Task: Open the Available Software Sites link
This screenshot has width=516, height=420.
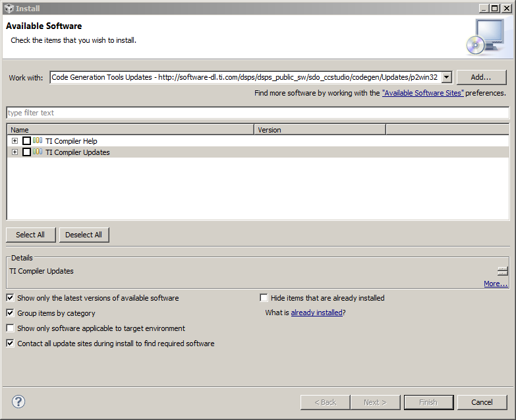Action: [423, 93]
